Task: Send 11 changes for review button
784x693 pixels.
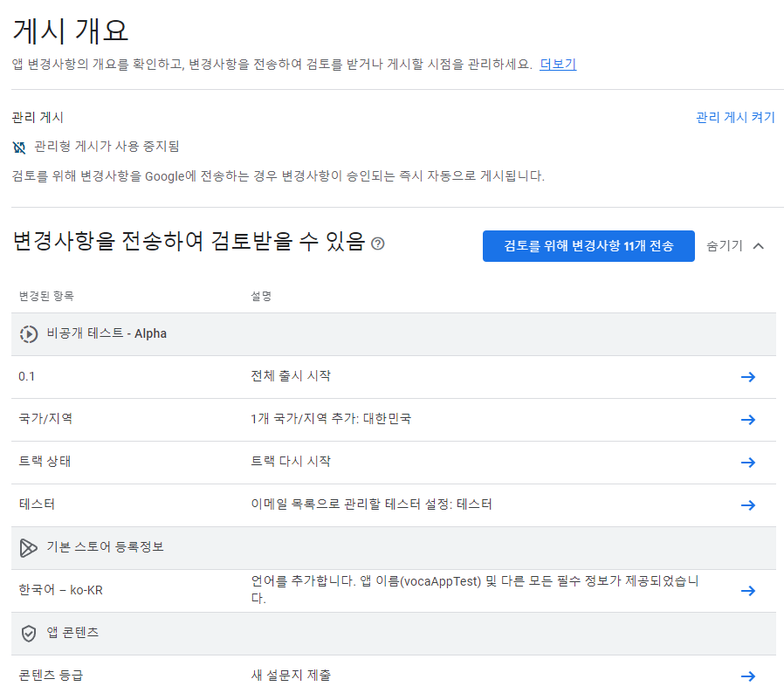Action: 588,246
